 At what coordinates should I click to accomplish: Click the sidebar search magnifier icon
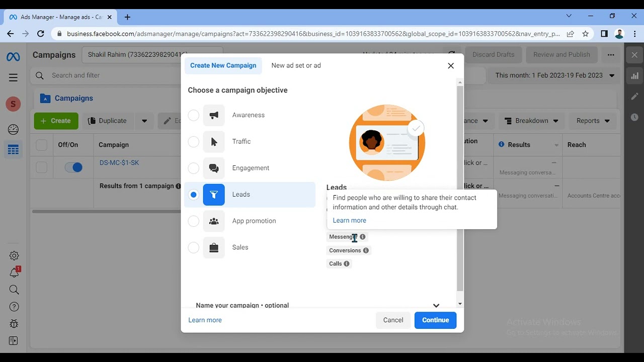tap(14, 290)
